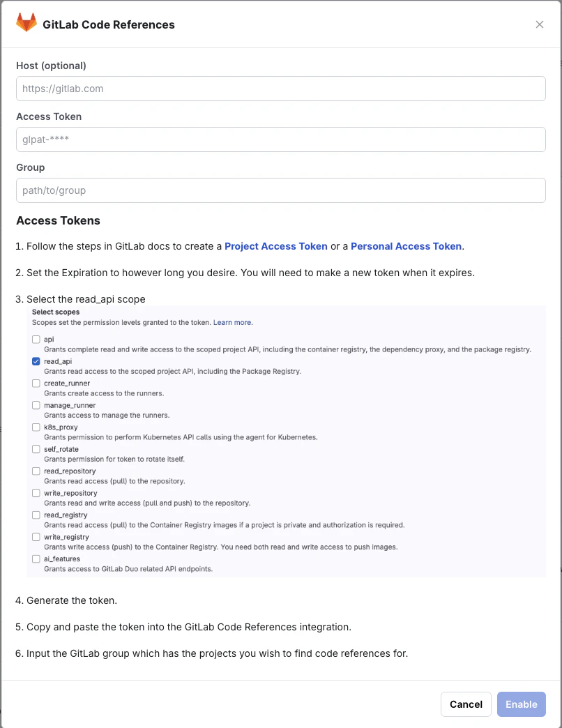Click the Cancel button
The image size is (562, 728).
coord(466,704)
